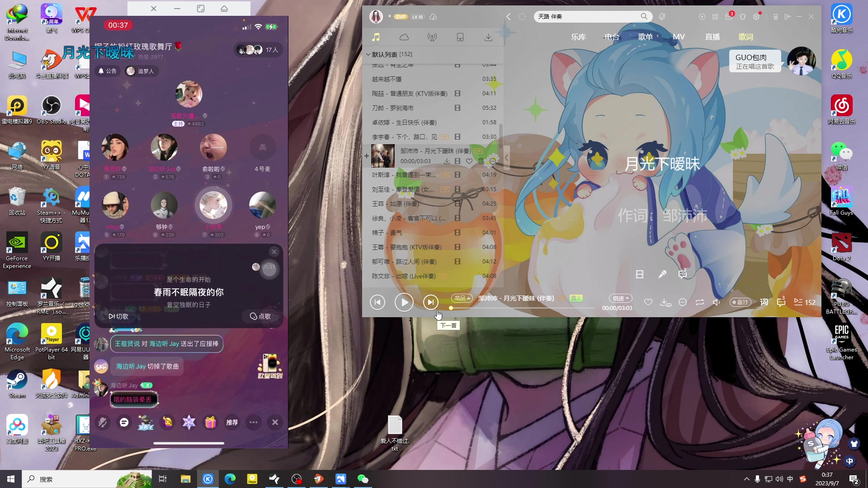
Task: Seek using the song progress bar handle
Action: pyautogui.click(x=451, y=308)
